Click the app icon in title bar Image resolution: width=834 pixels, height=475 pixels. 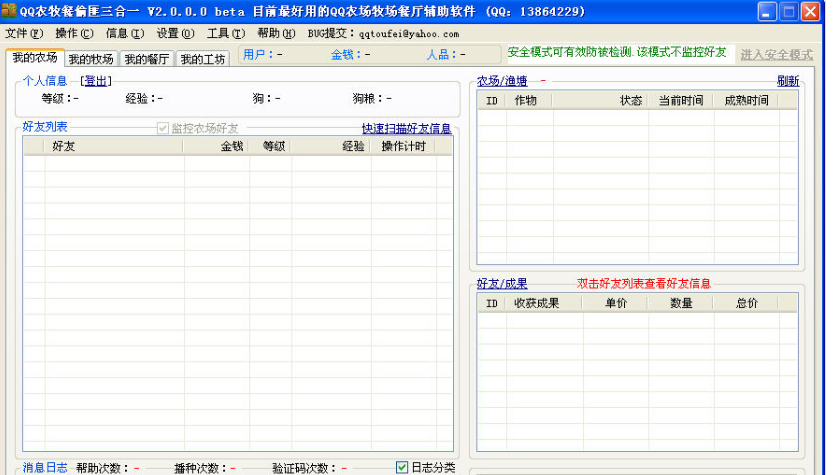pos(9,11)
